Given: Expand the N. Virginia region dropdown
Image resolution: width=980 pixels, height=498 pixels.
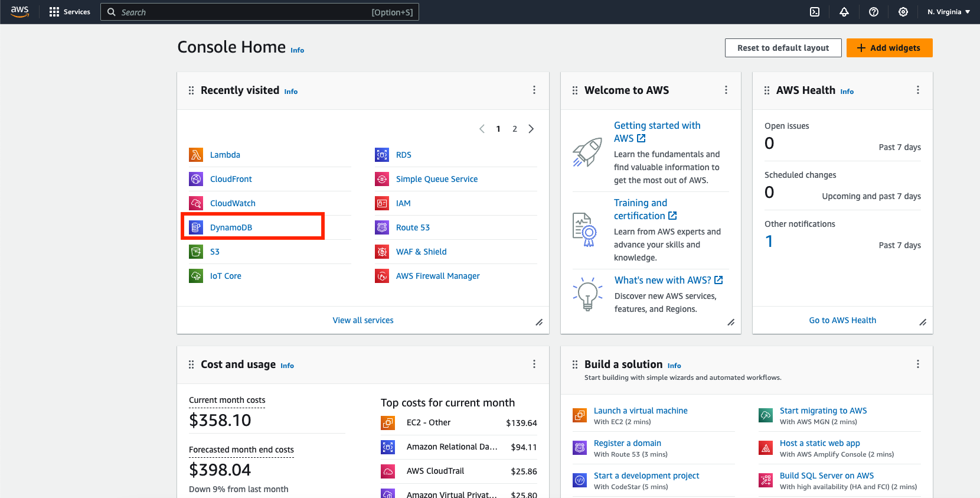Looking at the screenshot, I should coord(949,12).
